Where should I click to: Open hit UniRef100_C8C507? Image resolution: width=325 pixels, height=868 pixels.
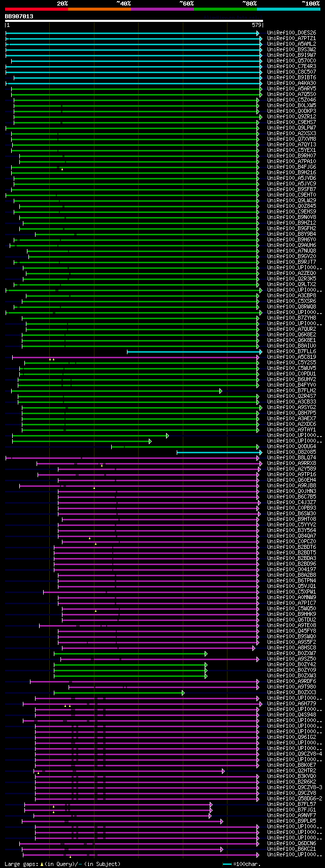click(291, 72)
